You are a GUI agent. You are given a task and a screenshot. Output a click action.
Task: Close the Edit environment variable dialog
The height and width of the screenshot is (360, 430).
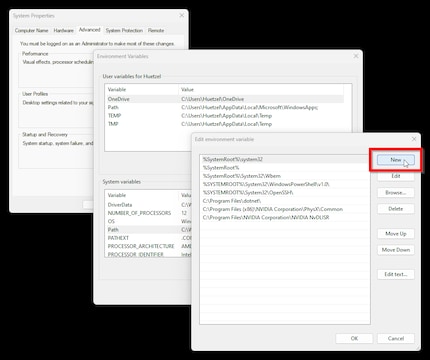click(x=414, y=139)
